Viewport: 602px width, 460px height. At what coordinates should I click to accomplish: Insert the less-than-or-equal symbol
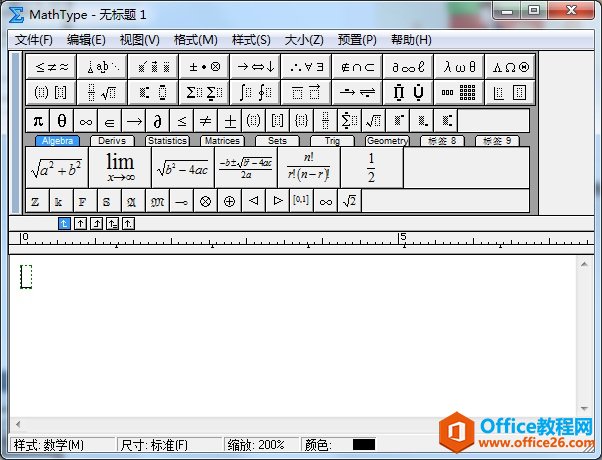[x=182, y=121]
